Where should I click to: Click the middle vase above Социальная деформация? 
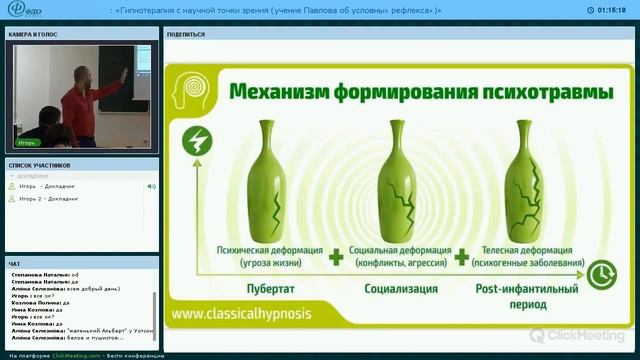397,181
